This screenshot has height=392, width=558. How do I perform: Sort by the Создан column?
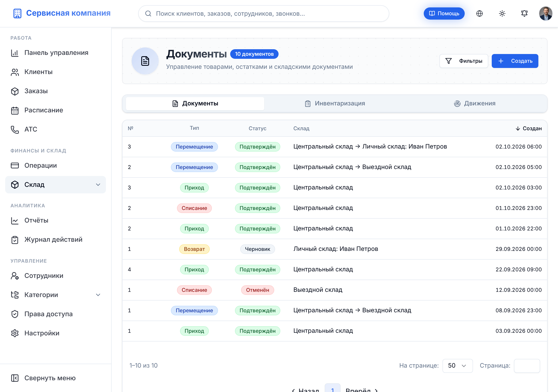pos(528,128)
